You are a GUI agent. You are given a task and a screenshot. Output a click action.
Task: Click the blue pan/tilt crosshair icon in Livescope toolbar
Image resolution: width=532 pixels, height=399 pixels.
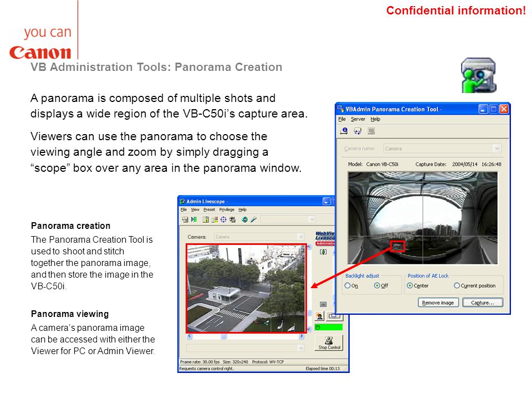coord(223,219)
